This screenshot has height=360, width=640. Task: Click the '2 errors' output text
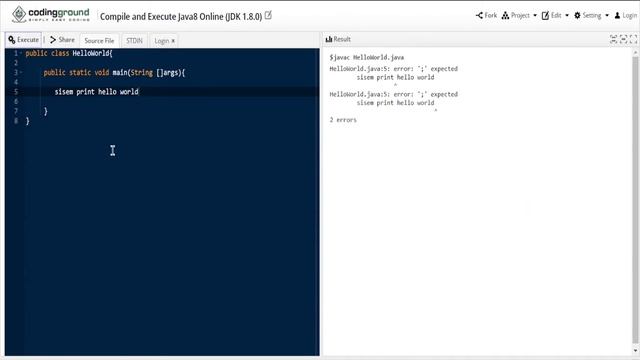[x=343, y=120]
